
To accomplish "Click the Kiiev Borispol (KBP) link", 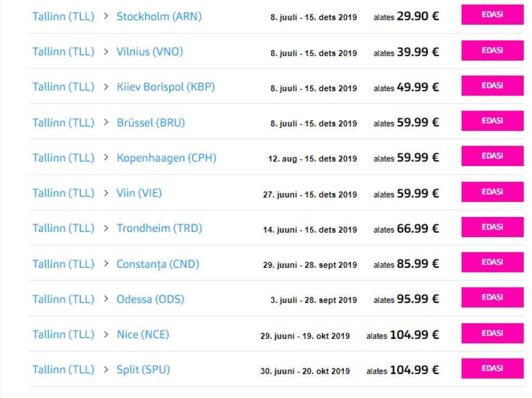I will [166, 87].
